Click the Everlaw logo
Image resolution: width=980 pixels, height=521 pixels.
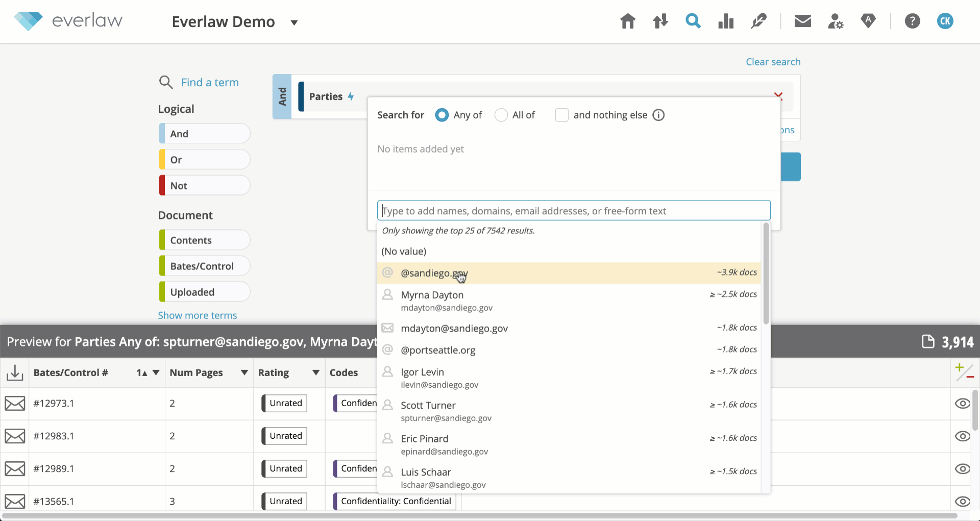(x=68, y=21)
